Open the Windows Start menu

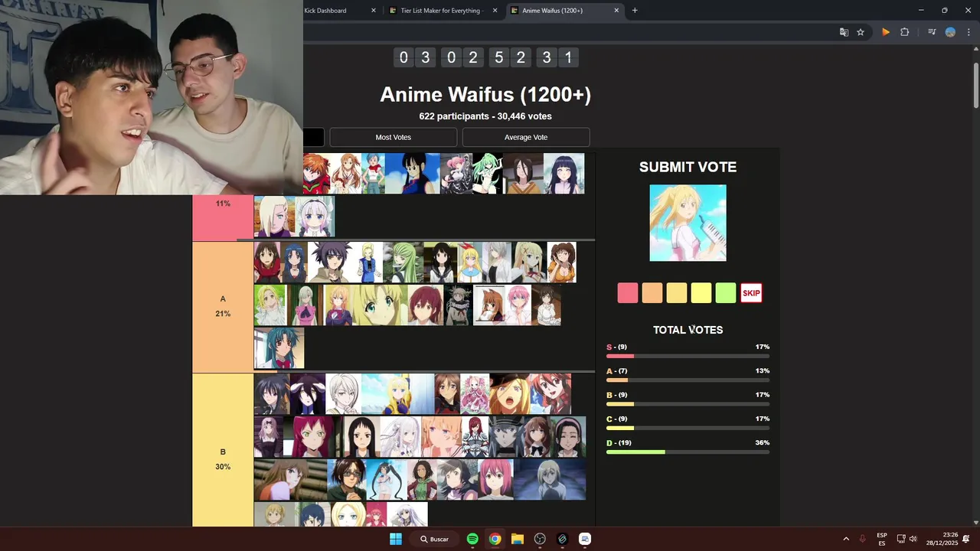coord(396,539)
